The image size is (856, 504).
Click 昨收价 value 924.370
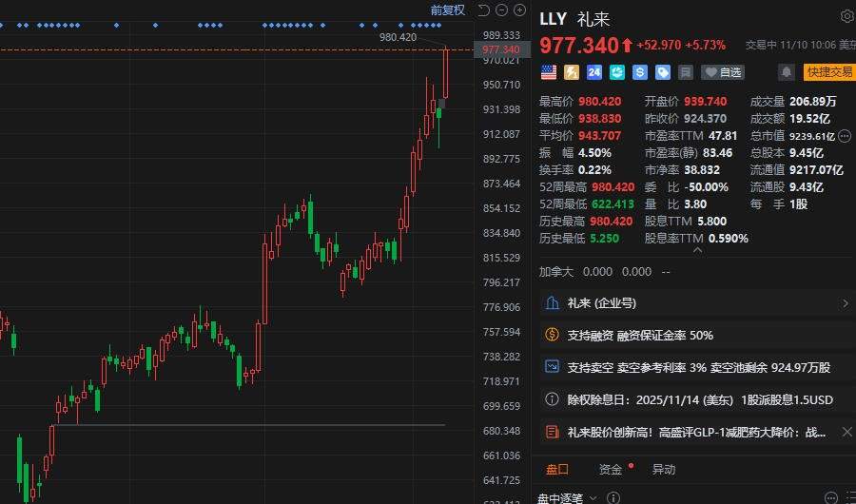pos(706,119)
